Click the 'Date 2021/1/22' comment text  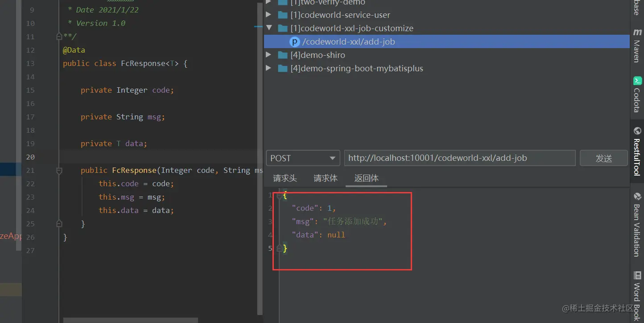click(x=107, y=10)
